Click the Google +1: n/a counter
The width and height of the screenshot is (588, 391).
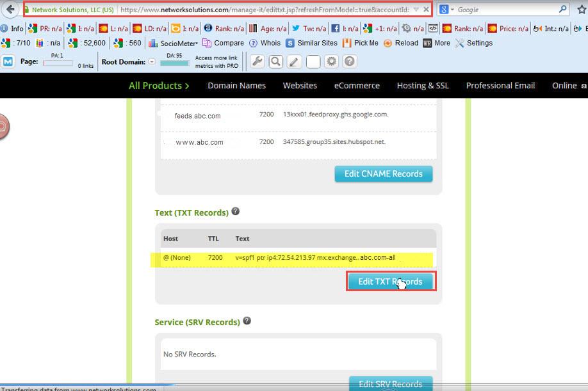380,28
